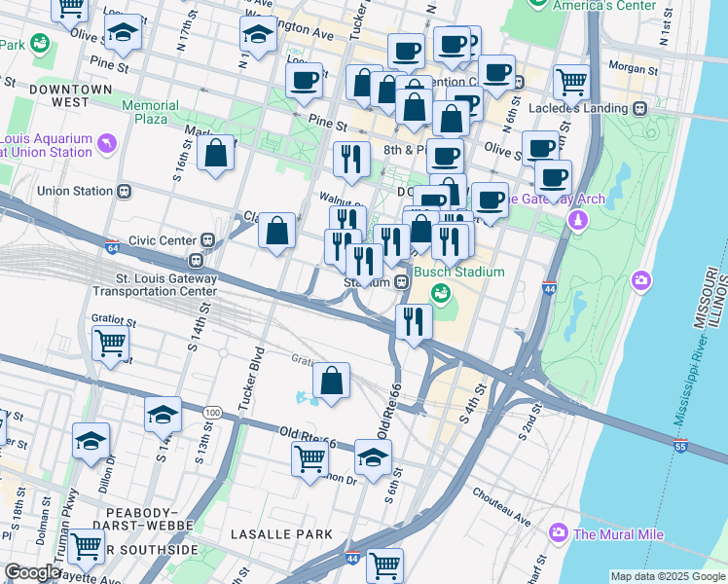Click the restaurant marker south of Busch Stadium

[415, 325]
